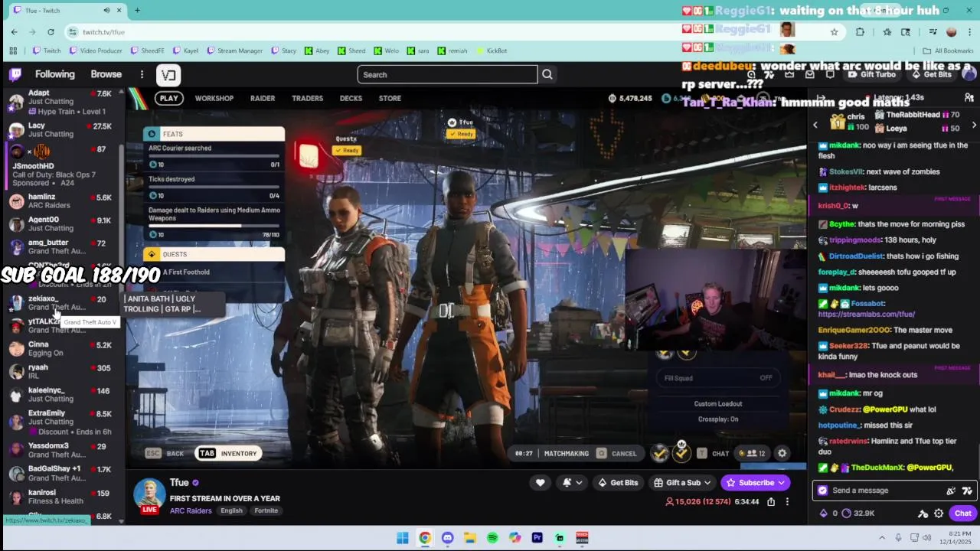The width and height of the screenshot is (980, 551).
Task: Reload the current page
Action: [x=51, y=31]
